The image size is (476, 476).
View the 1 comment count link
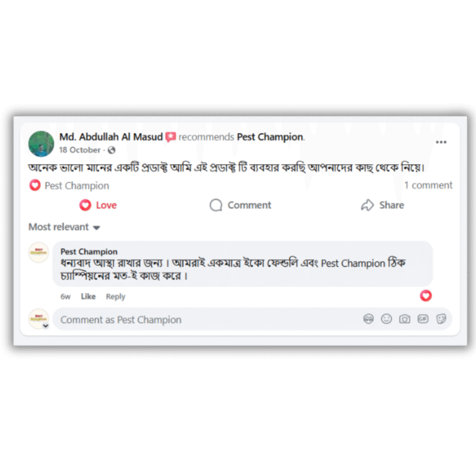tap(428, 185)
